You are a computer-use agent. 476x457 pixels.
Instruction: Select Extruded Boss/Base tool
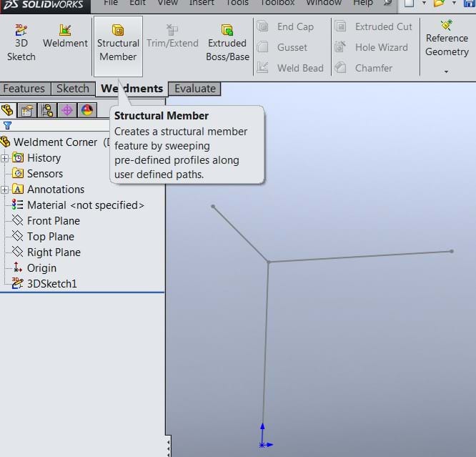[x=227, y=42]
